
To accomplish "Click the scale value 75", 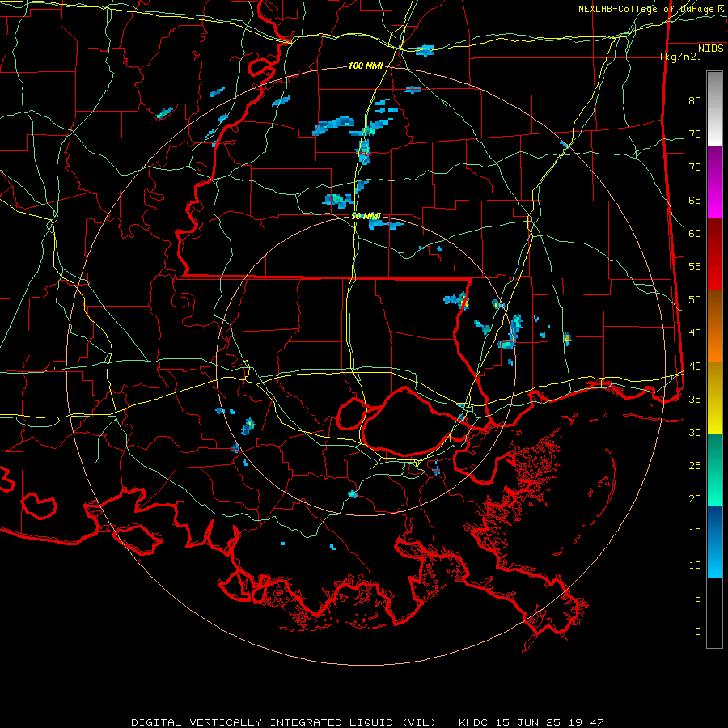I will coord(695,134).
